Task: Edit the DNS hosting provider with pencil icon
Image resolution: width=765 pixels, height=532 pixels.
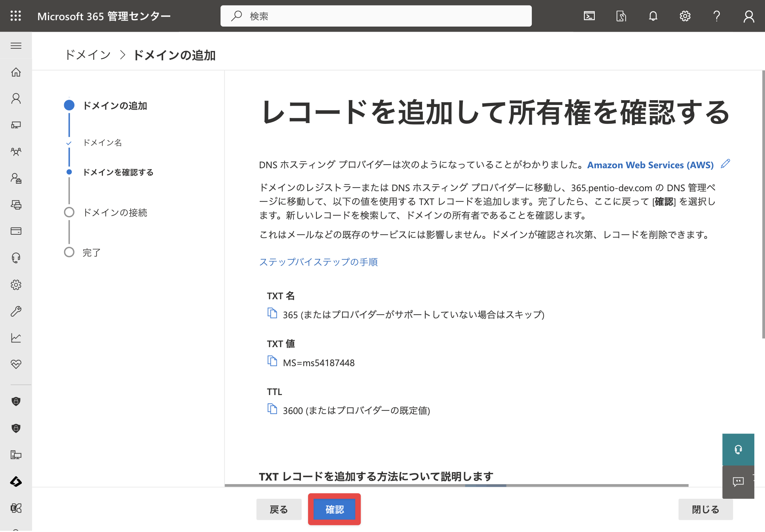Action: (725, 164)
